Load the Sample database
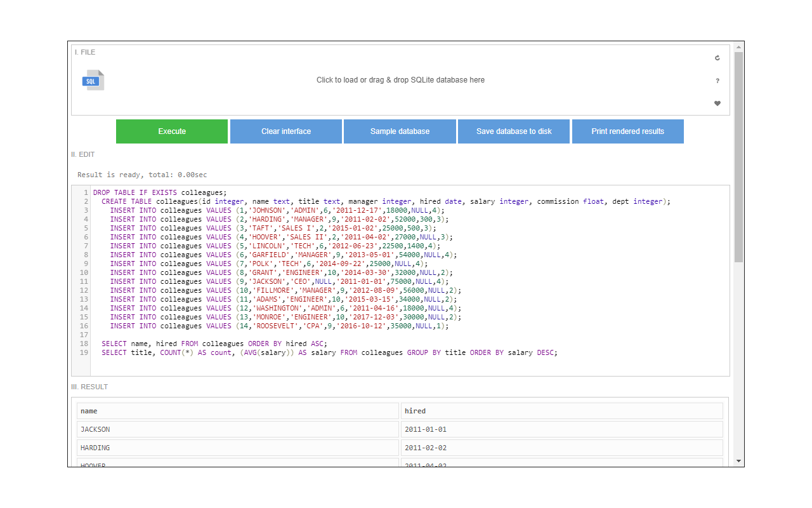 click(400, 131)
